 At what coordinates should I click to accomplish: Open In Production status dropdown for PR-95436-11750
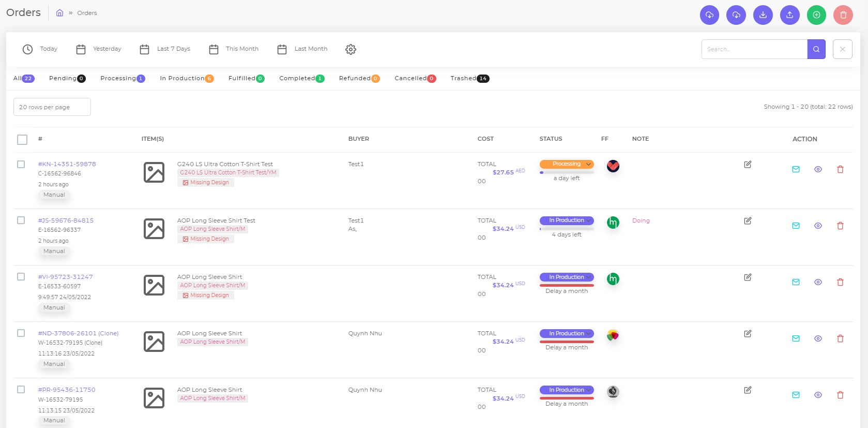[x=567, y=390]
